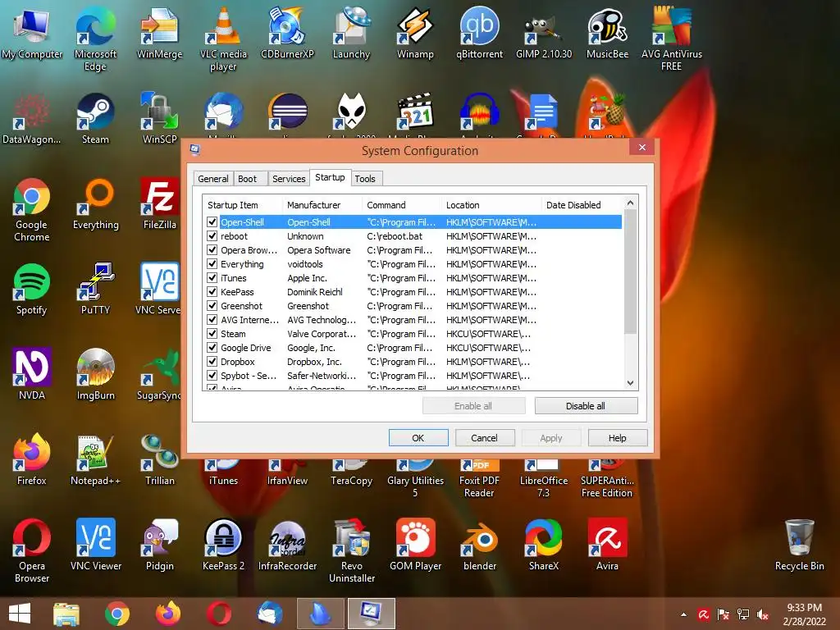The image size is (840, 630).
Task: Open the Windows Start button
Action: (x=20, y=614)
